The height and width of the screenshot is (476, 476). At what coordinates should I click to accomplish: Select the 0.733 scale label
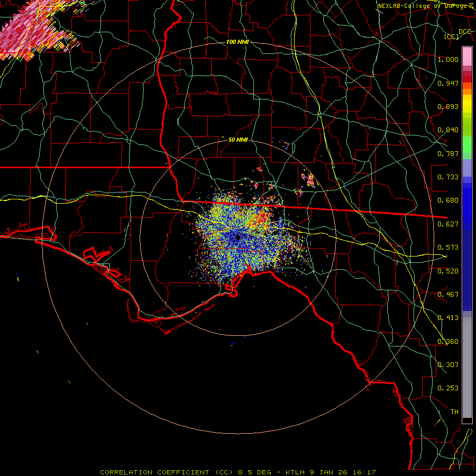pos(448,177)
